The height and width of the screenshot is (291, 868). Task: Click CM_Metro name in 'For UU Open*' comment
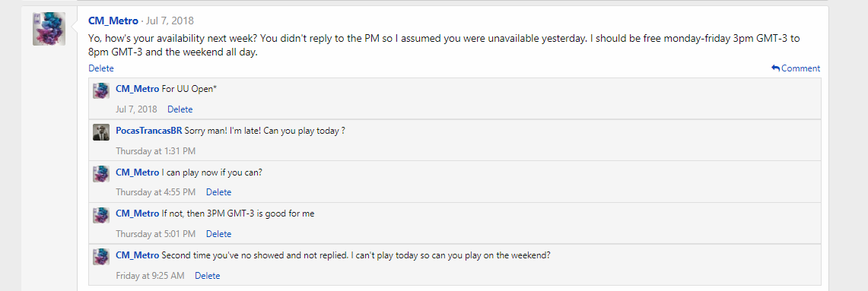pyautogui.click(x=137, y=89)
